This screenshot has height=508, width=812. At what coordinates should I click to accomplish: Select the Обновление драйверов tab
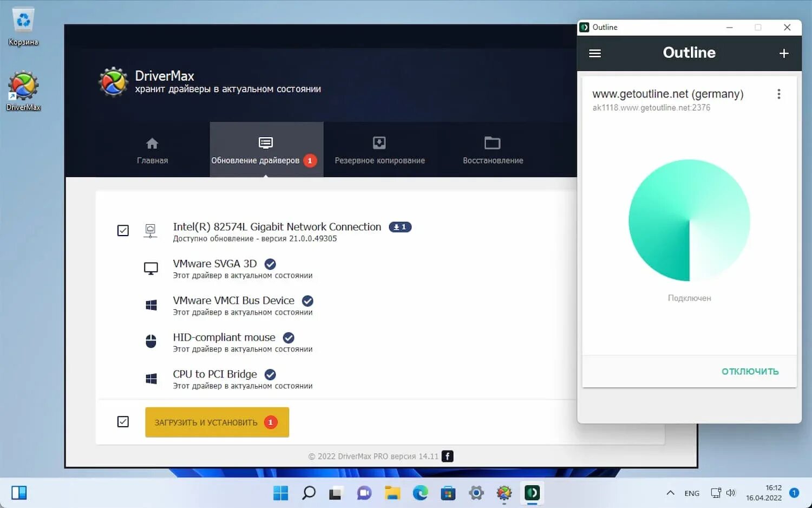coord(266,150)
